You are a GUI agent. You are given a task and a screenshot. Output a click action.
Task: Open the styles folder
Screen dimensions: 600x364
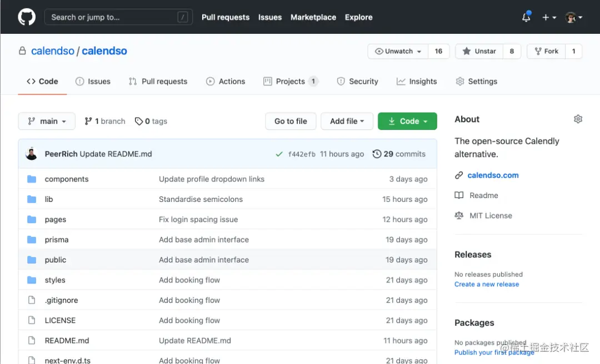pos(55,280)
